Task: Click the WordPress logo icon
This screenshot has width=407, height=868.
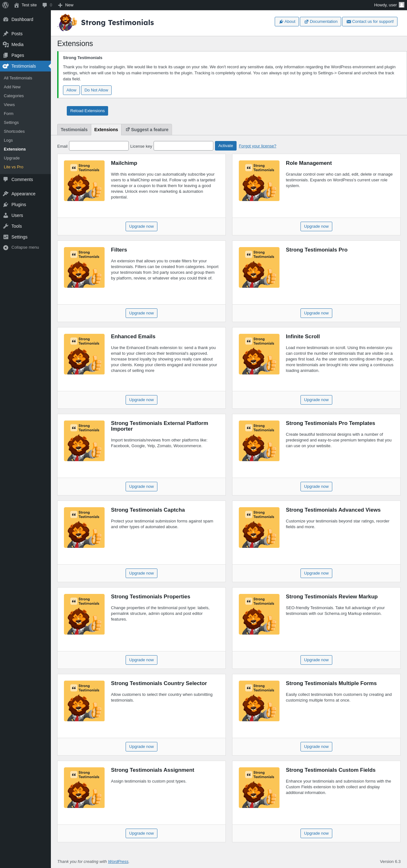Action: pyautogui.click(x=5, y=5)
